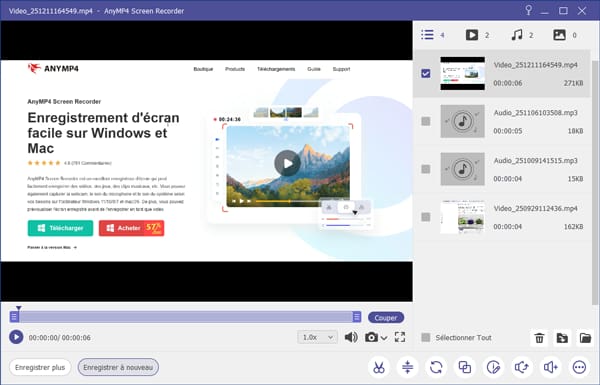Image resolution: width=600 pixels, height=385 pixels.
Task: Select Audio_251106103508.mp3 thumbnail
Action: 462,121
